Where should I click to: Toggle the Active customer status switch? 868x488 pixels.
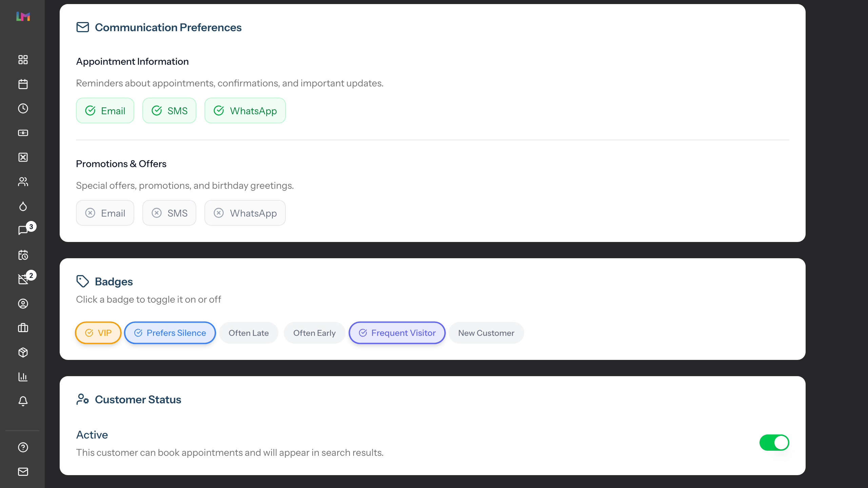pyautogui.click(x=774, y=443)
